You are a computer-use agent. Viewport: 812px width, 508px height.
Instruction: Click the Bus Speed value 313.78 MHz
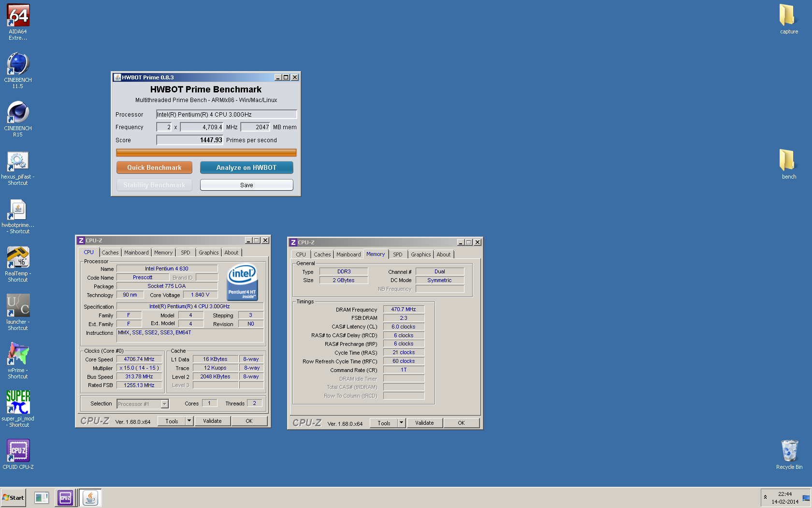point(139,376)
